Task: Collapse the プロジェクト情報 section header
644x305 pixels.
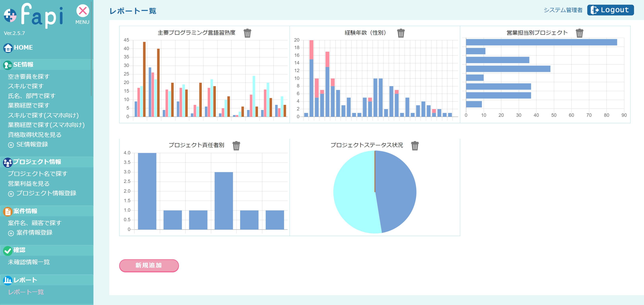Action: tap(37, 162)
